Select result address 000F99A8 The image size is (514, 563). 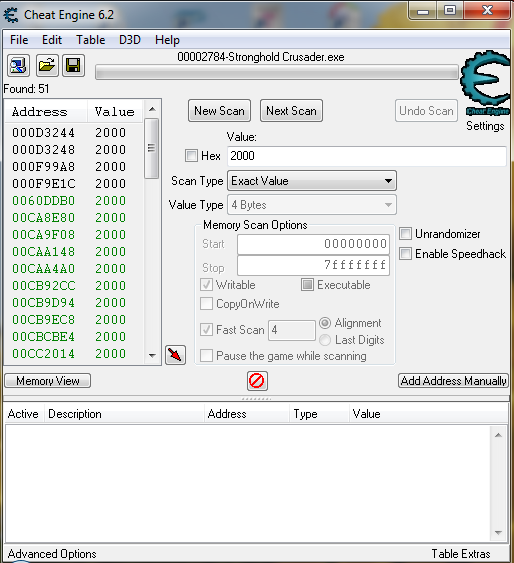click(43, 167)
